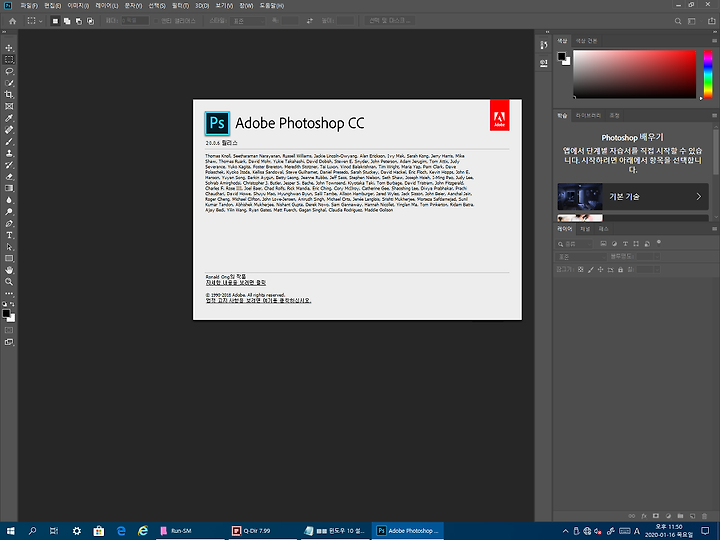
Task: Toggle the layer filter switch
Action: (x=659, y=242)
